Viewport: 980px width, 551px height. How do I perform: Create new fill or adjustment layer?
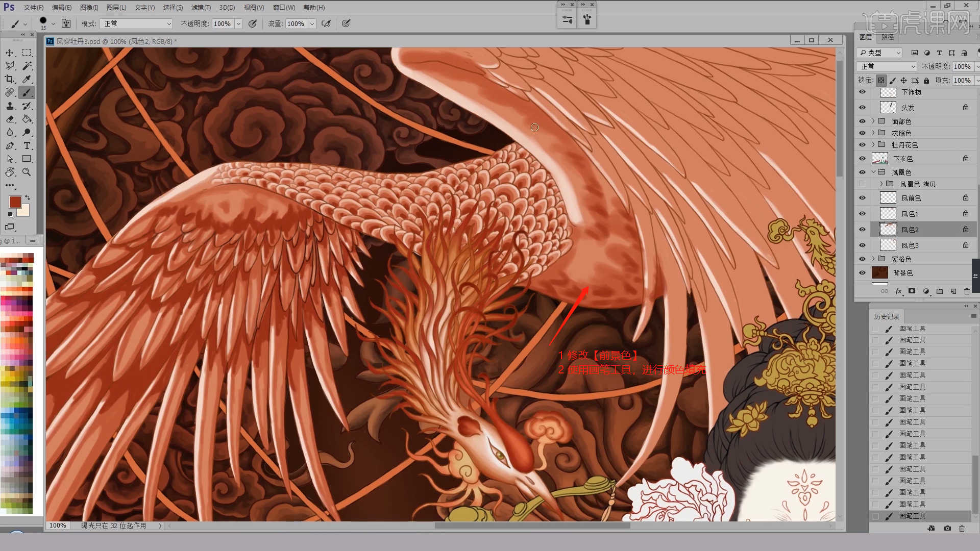[x=926, y=291]
